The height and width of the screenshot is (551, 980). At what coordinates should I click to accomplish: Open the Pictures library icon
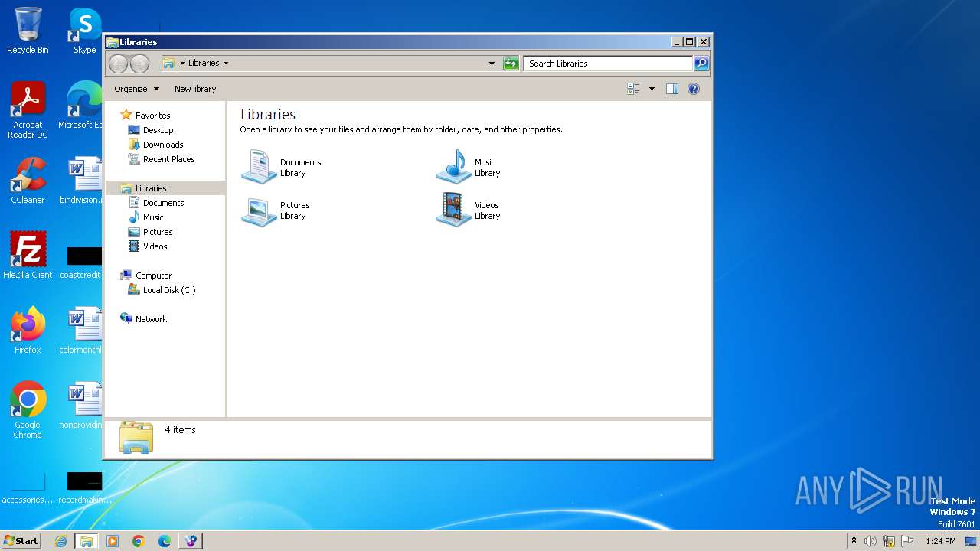click(x=259, y=210)
